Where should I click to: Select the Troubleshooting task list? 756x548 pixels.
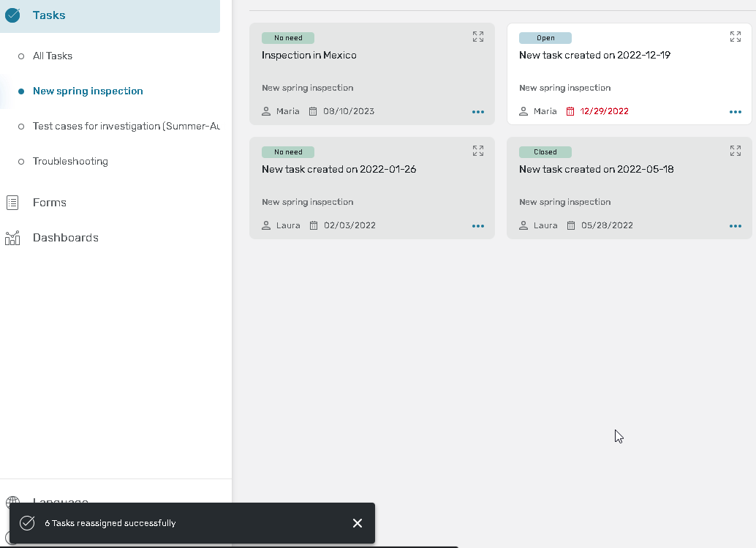pos(70,161)
